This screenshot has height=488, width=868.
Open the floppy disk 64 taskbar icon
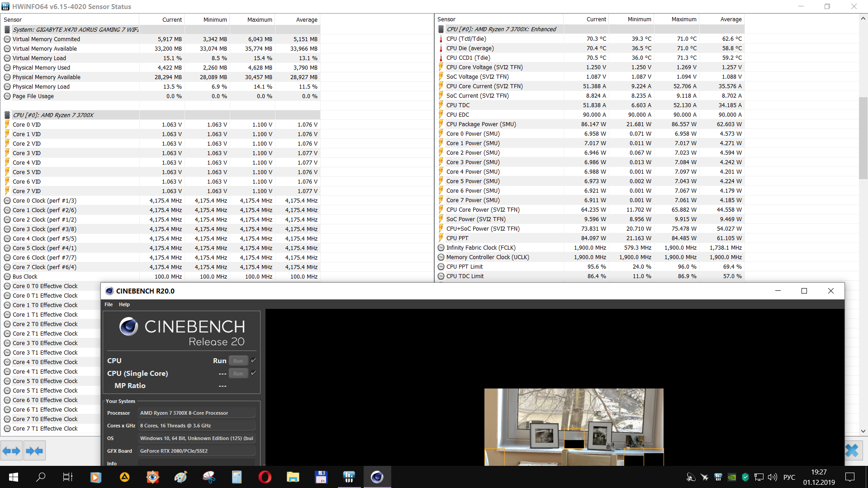coord(321,477)
